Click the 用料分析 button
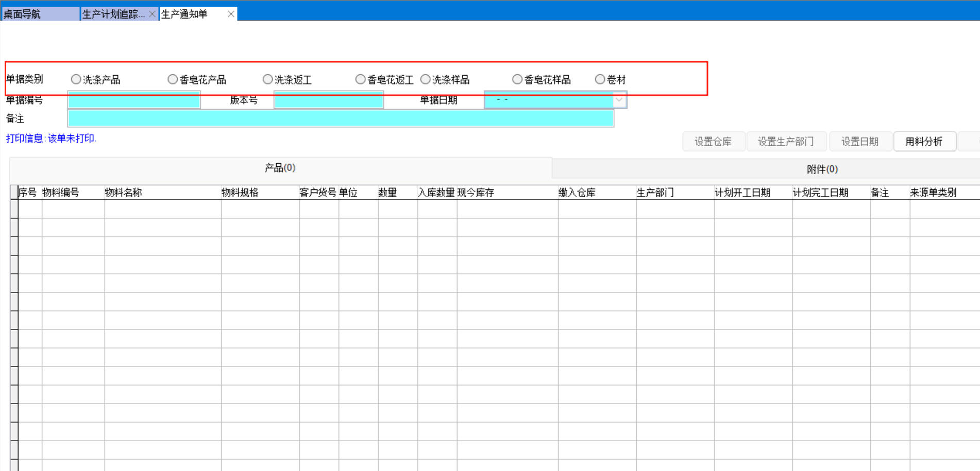 [924, 142]
